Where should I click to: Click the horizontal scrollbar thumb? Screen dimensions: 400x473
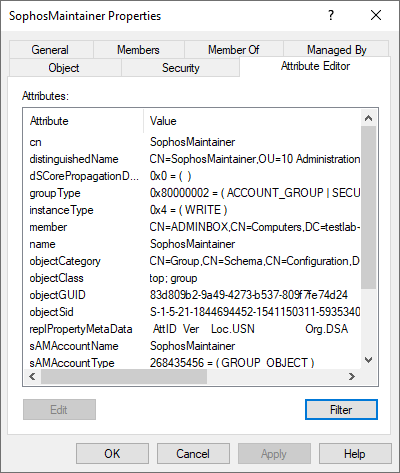click(x=124, y=377)
